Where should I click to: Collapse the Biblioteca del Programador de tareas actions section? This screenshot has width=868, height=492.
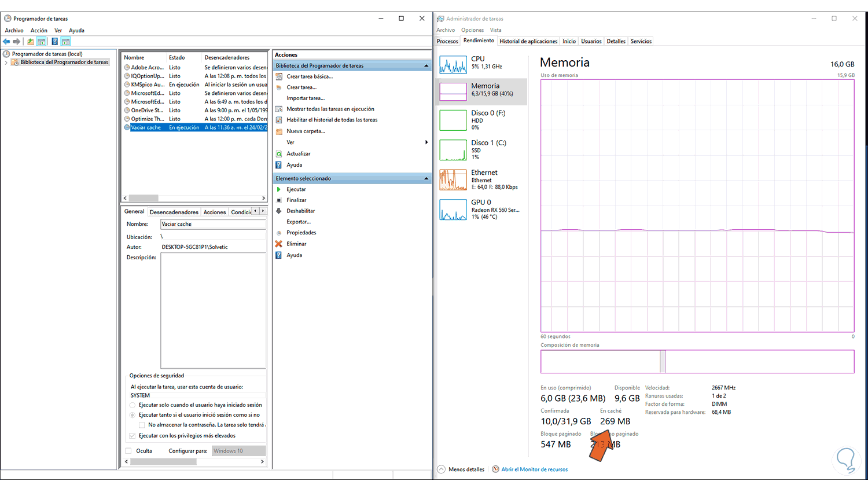click(426, 66)
